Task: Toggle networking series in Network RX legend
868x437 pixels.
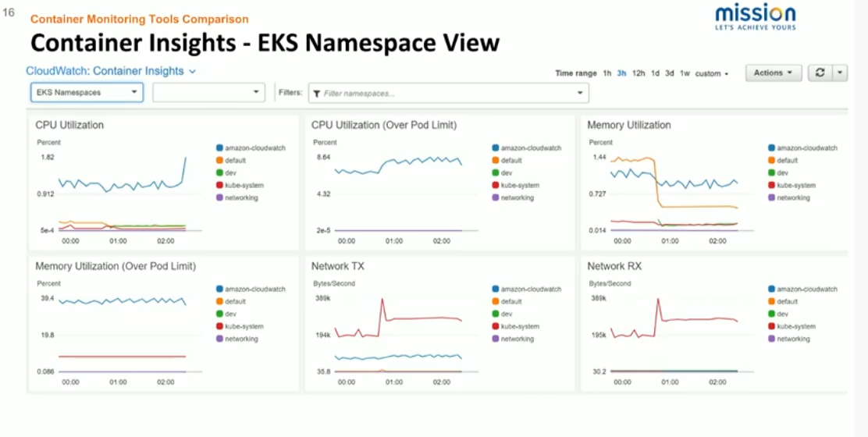Action: click(x=793, y=339)
